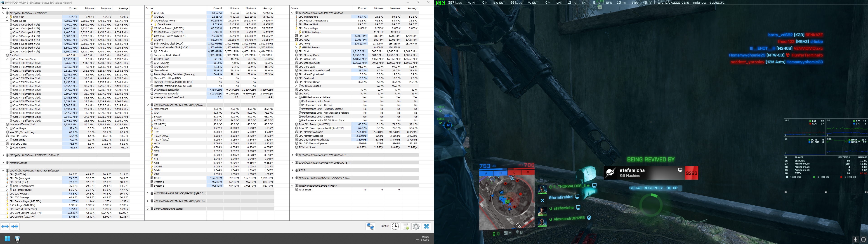Open sensor settings gear icon
This screenshot has width=868, height=244.
click(416, 226)
